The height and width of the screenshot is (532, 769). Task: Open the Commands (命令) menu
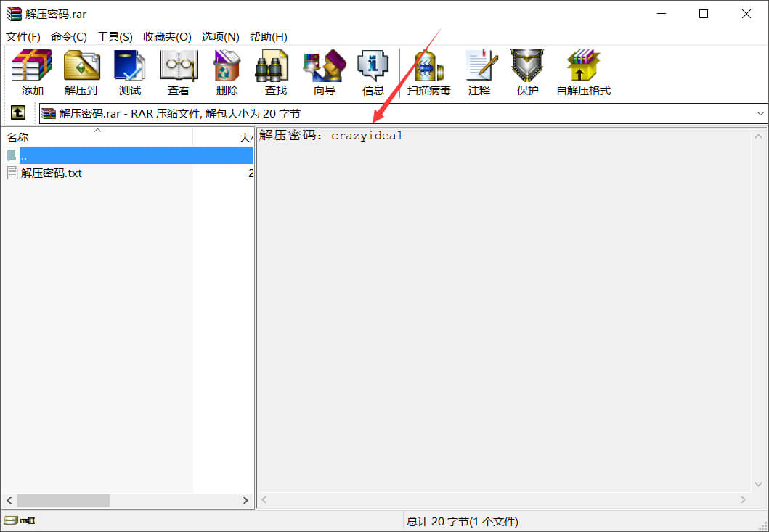(69, 37)
